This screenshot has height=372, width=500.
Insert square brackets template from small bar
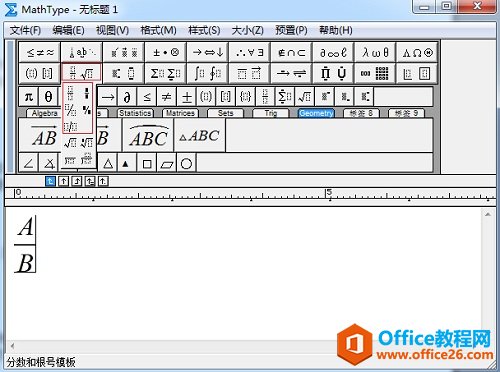[226, 97]
